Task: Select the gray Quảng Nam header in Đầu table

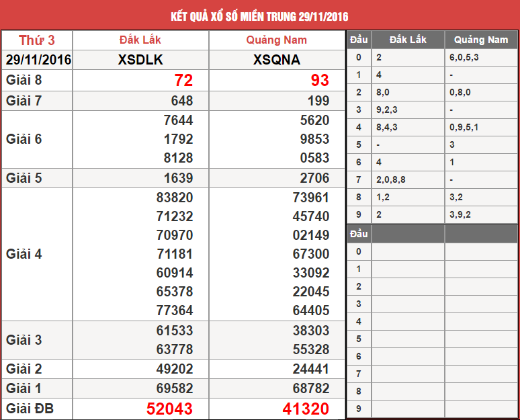Action: point(480,40)
